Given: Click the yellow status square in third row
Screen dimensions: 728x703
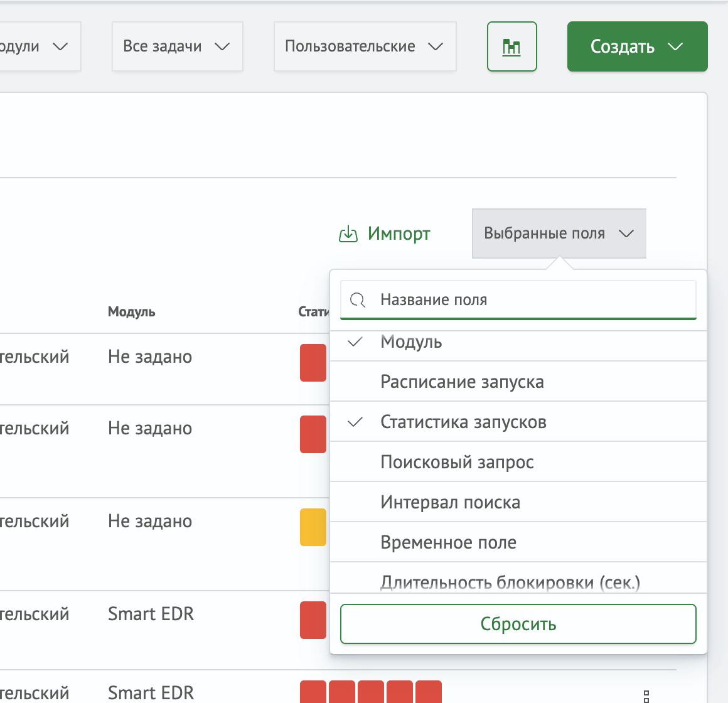Looking at the screenshot, I should click(x=313, y=527).
